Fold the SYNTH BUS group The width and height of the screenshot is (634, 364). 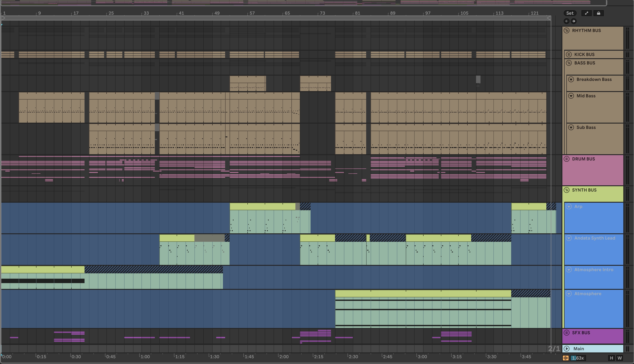(x=566, y=190)
